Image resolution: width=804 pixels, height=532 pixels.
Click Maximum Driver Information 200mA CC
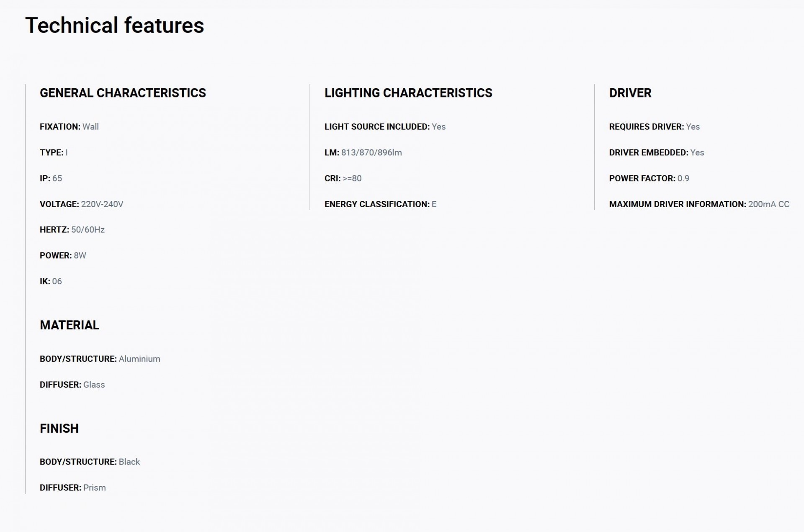[x=699, y=204]
